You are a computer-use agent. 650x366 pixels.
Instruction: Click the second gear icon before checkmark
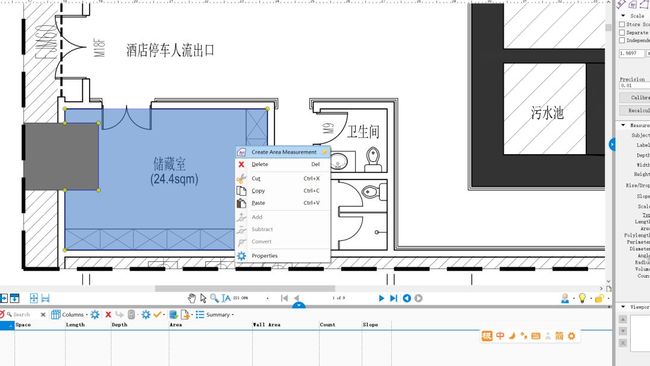point(146,315)
